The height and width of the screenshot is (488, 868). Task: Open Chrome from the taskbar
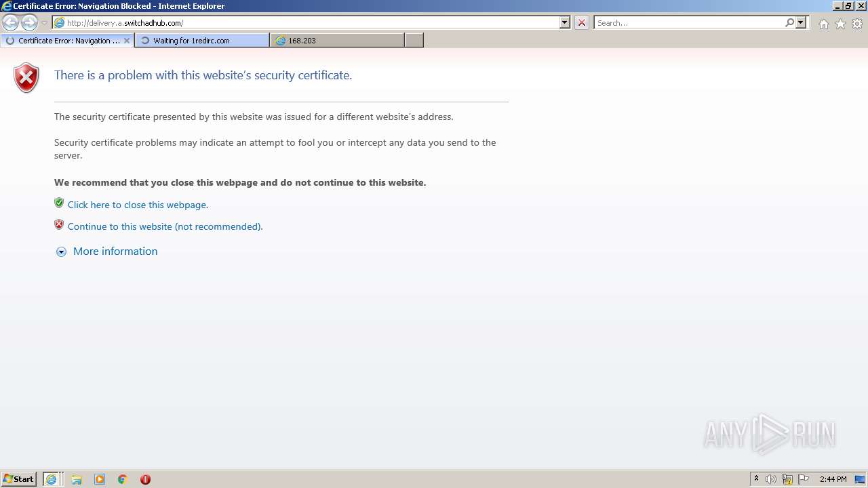pyautogui.click(x=123, y=479)
